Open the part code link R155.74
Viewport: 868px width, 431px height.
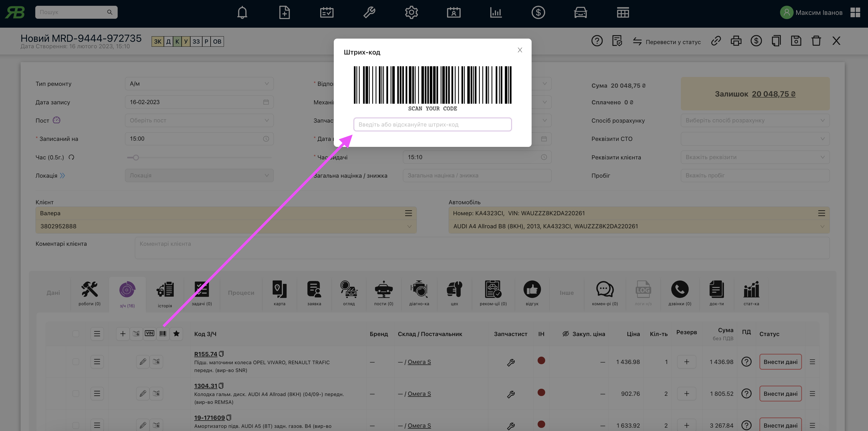click(x=206, y=354)
